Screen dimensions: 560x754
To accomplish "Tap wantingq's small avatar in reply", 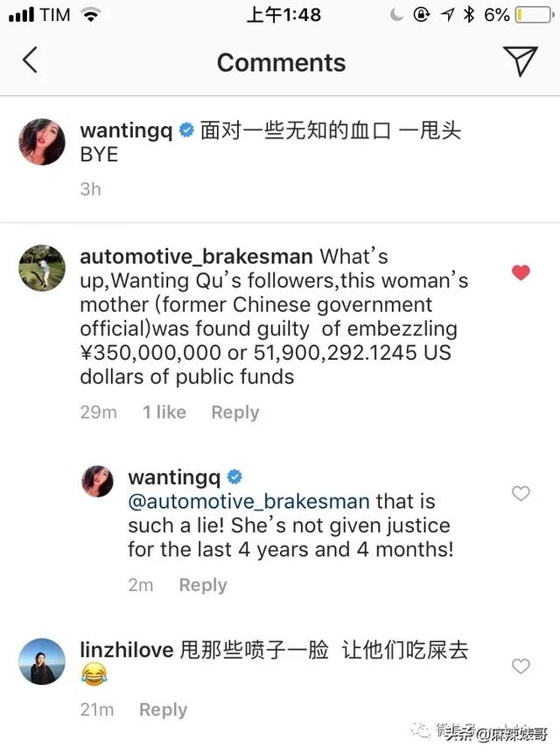I will tap(97, 482).
